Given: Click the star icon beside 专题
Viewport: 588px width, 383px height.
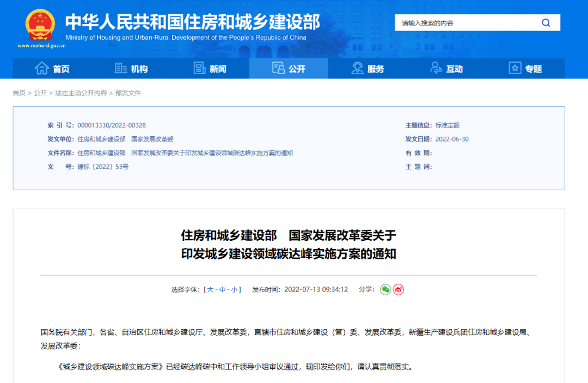Looking at the screenshot, I should coord(515,68).
